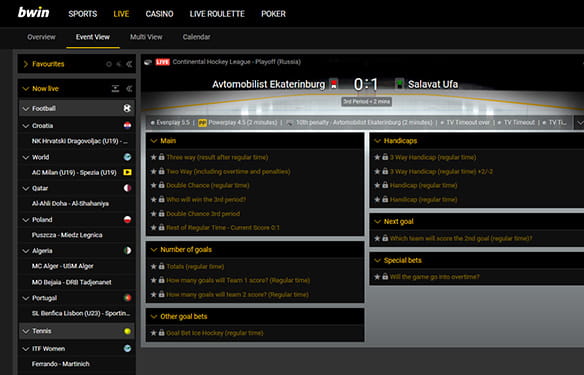Click Avtomobilist Ekaterinburg jersey icon

[334, 84]
